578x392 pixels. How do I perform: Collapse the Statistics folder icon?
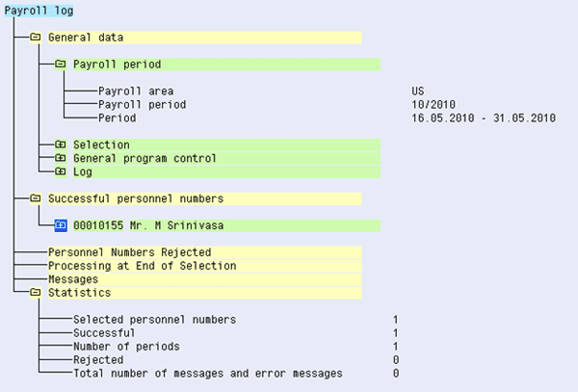tap(36, 292)
